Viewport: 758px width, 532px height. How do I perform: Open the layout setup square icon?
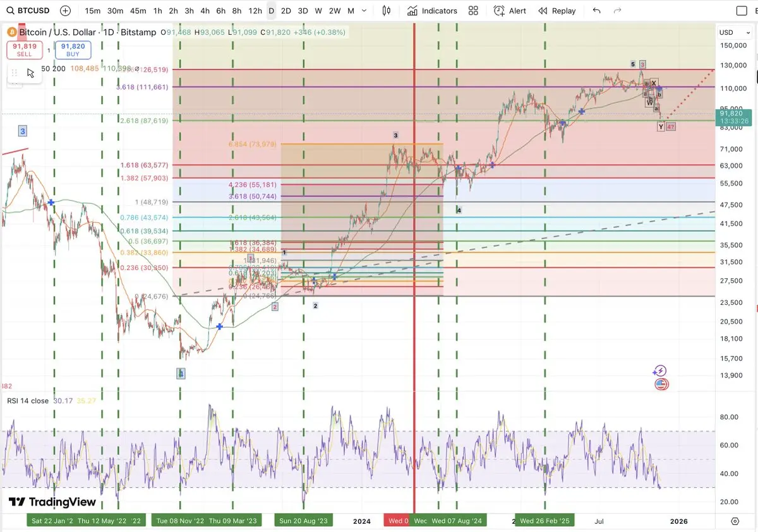742,11
